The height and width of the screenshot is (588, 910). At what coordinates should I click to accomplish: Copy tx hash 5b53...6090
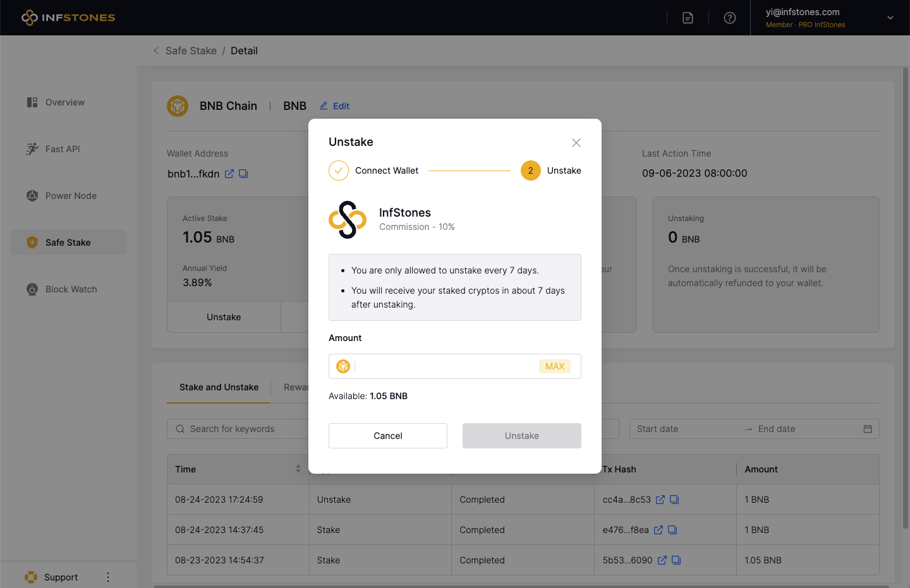676,560
